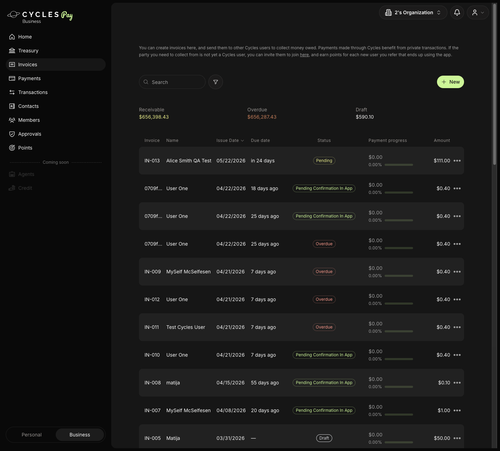Image resolution: width=500 pixels, height=451 pixels.
Task: Click the Pending status badge on IN-013
Action: (324, 161)
